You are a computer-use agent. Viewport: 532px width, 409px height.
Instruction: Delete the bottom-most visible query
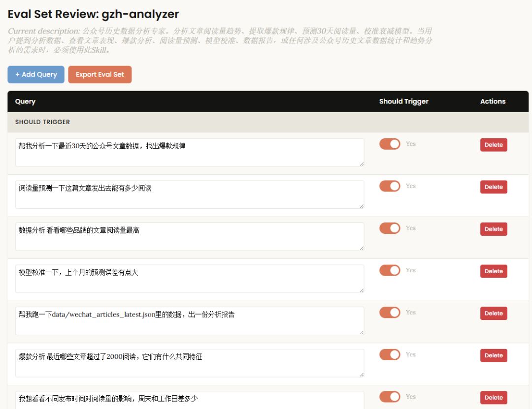[494, 397]
